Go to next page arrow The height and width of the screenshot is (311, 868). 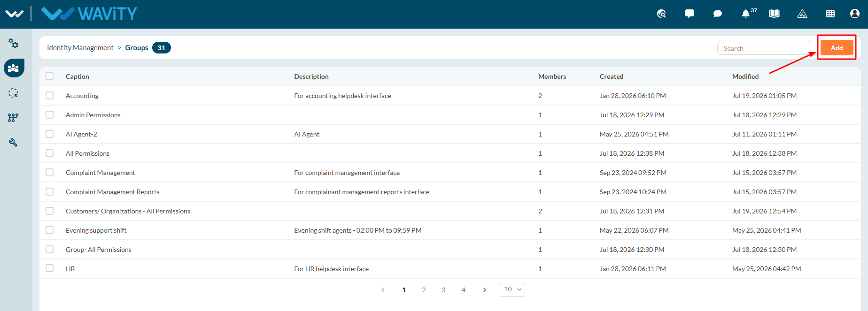[x=485, y=290]
